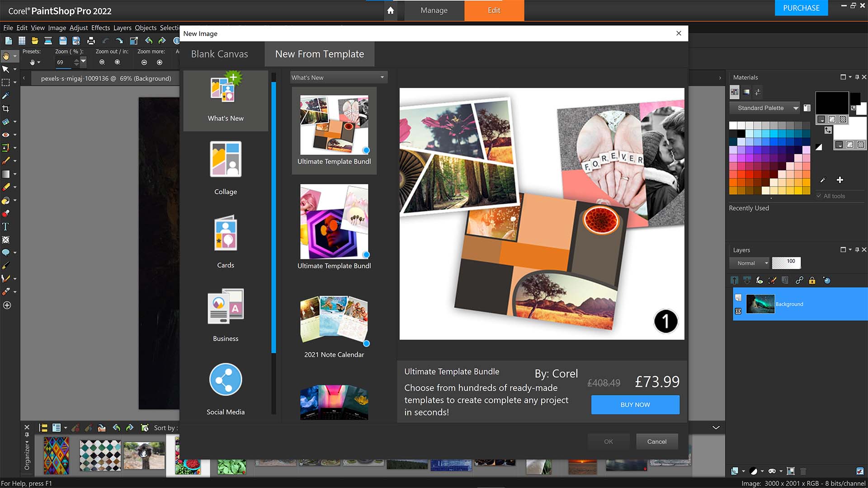Switch to New From Template tab
This screenshot has height=488, width=868.
(320, 53)
